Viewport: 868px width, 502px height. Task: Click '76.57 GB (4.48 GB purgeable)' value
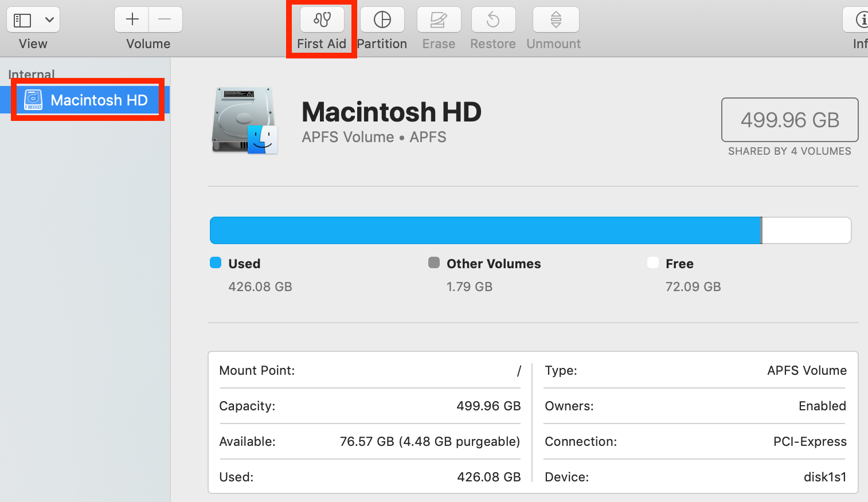coord(430,441)
